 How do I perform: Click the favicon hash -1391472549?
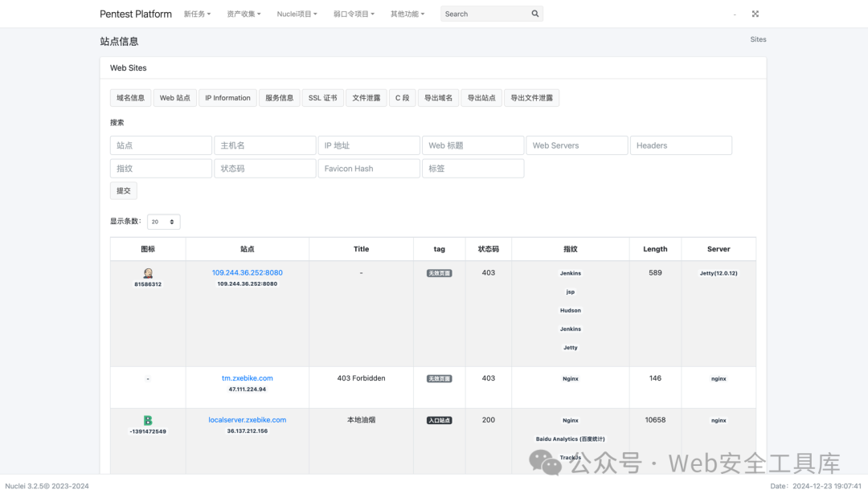148,431
